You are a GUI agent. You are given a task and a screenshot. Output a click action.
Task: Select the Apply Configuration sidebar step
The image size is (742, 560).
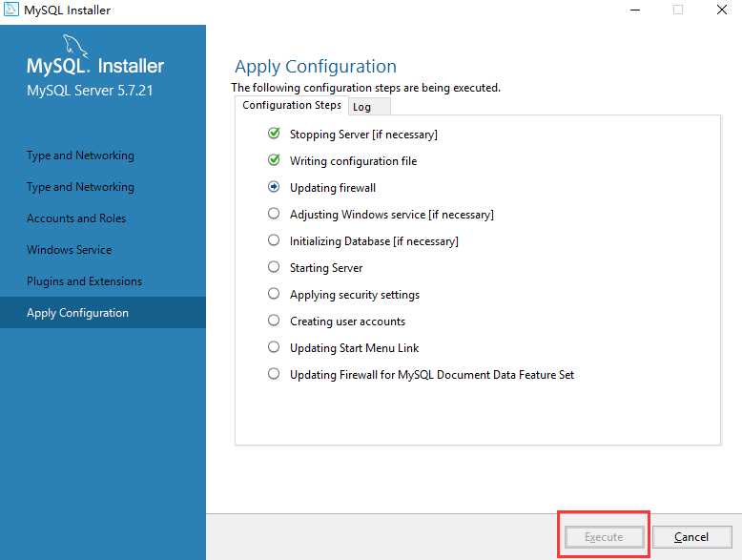(x=103, y=312)
